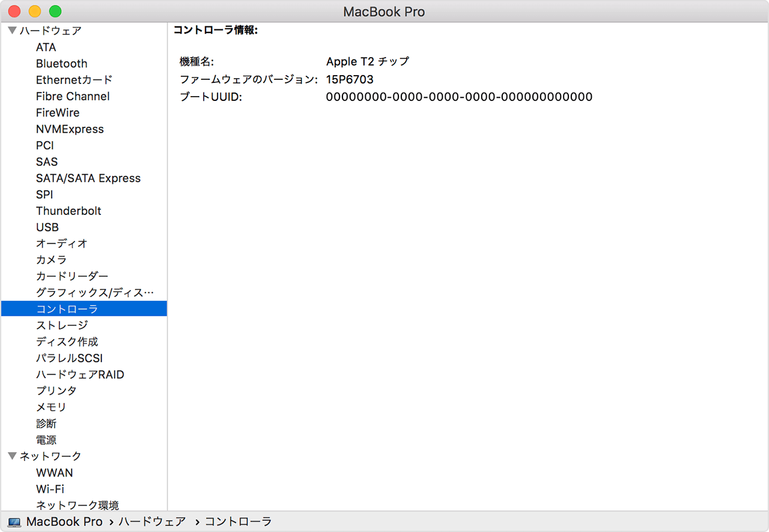Open the グラフィックス/ディスプレイ entry
The width and height of the screenshot is (769, 532).
click(x=94, y=292)
